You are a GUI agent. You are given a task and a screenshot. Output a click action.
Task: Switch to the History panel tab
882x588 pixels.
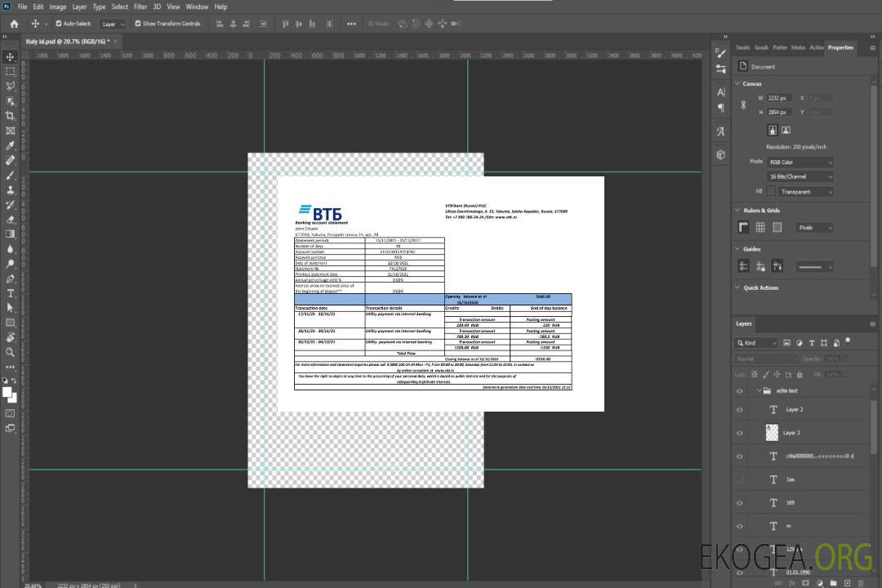[798, 47]
